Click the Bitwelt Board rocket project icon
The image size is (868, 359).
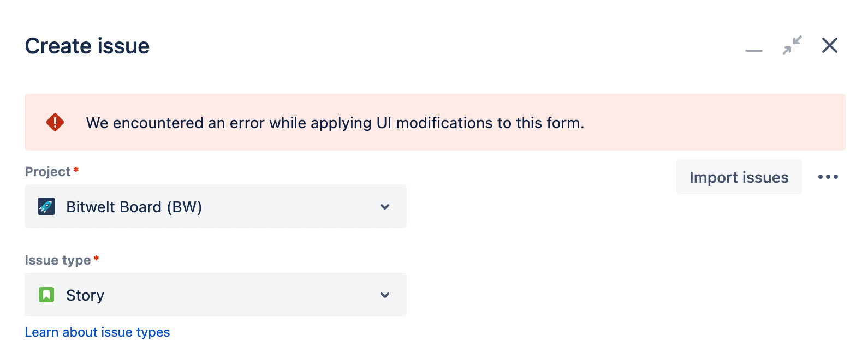(46, 207)
